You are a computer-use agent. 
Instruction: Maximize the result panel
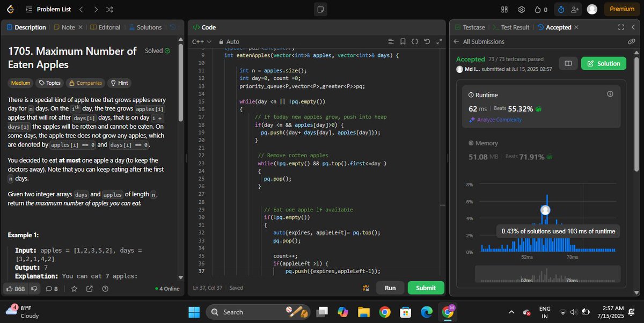pyautogui.click(x=621, y=27)
